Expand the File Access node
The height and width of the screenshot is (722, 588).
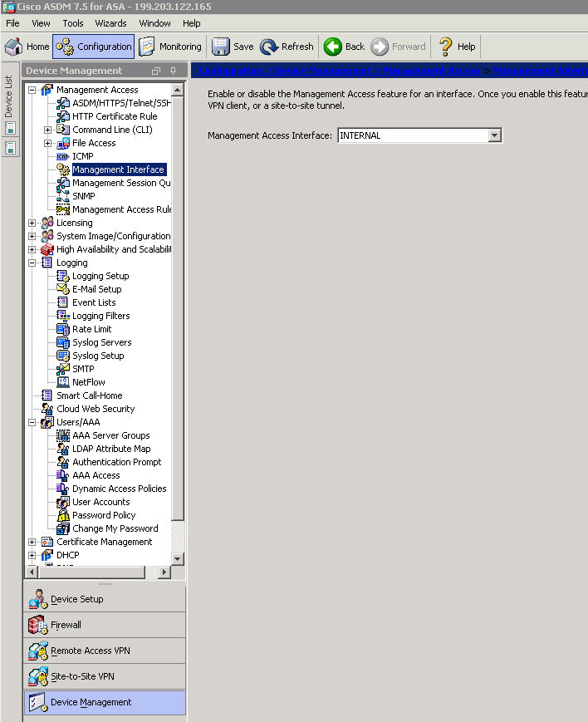pos(47,144)
